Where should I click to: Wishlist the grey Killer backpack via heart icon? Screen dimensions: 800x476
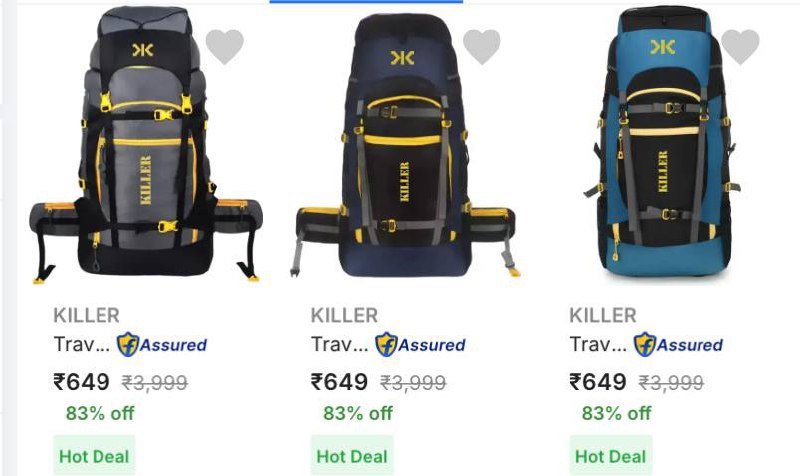coord(225,46)
